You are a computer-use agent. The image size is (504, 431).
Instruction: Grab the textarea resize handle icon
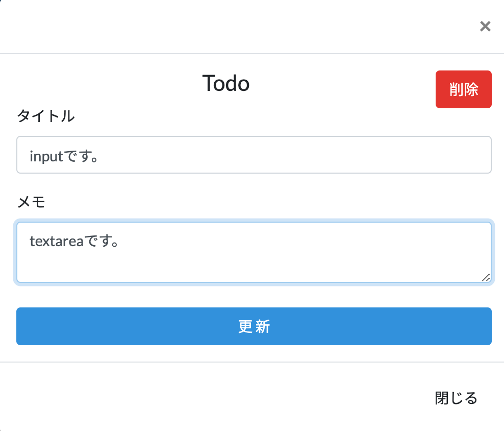click(486, 277)
